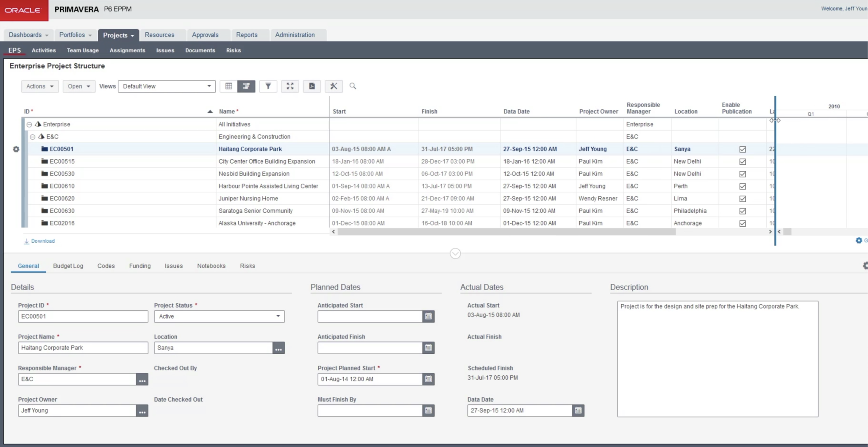Uncheck Enable Publication for Juniper Nursing Home

pyautogui.click(x=742, y=198)
